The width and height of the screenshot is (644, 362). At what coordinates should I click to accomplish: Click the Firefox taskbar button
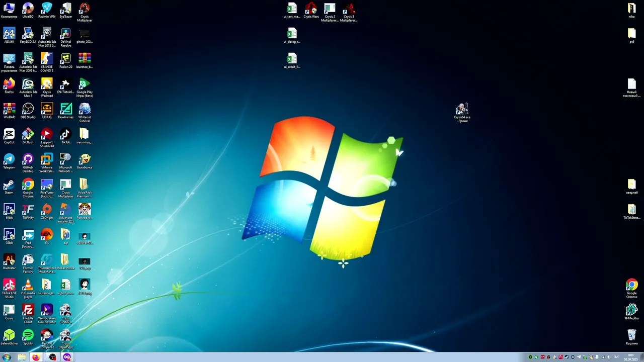[36, 357]
